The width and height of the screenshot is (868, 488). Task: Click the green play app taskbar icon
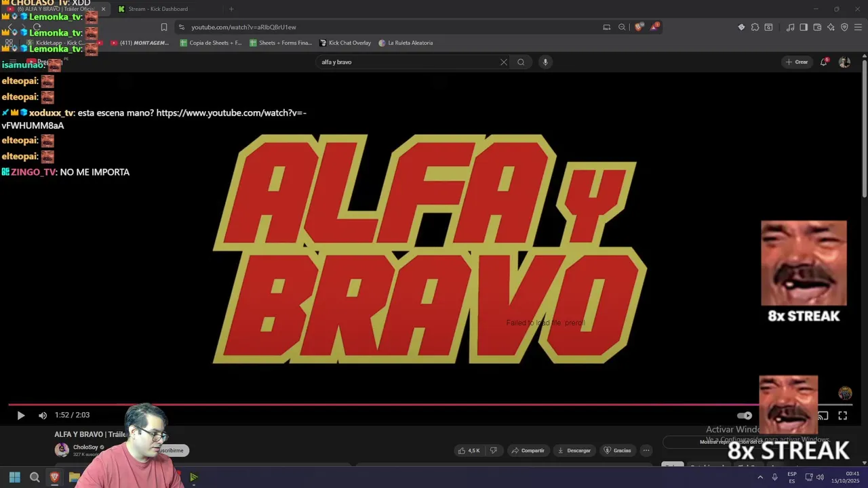[193, 477]
